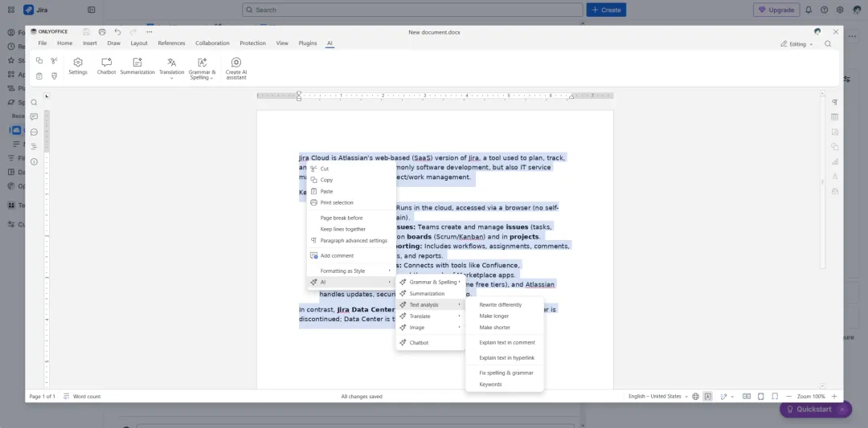
Task: Click the Paste clipboard icon in the ribbon
Action: [x=39, y=75]
